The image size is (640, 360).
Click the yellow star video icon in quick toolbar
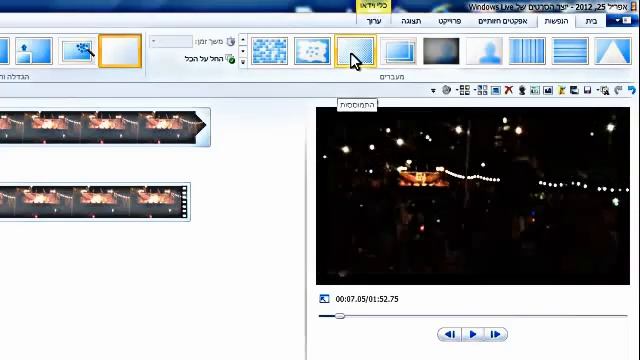[x=561, y=90]
